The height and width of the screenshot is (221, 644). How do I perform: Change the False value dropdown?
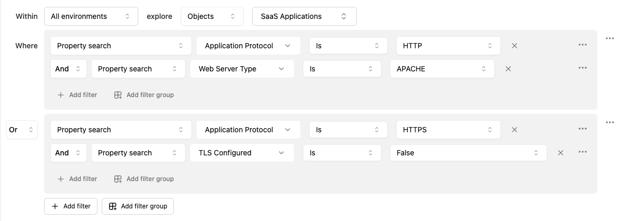pyautogui.click(x=468, y=153)
